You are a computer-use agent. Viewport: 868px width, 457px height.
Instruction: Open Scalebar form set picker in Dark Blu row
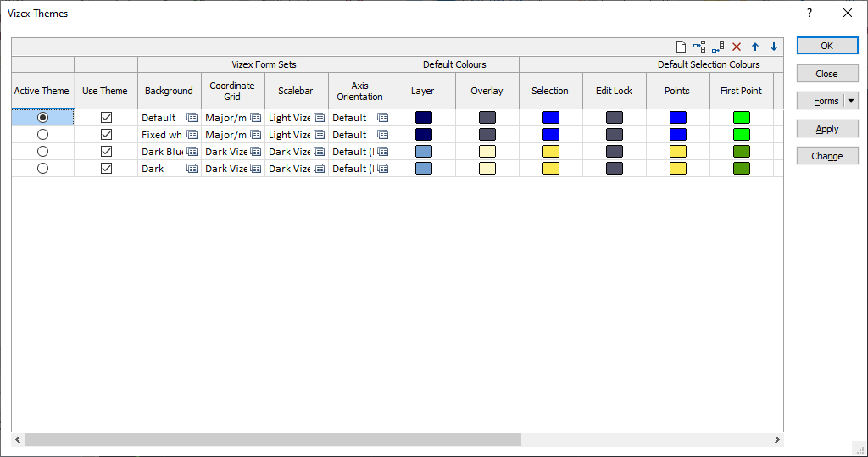pos(319,151)
